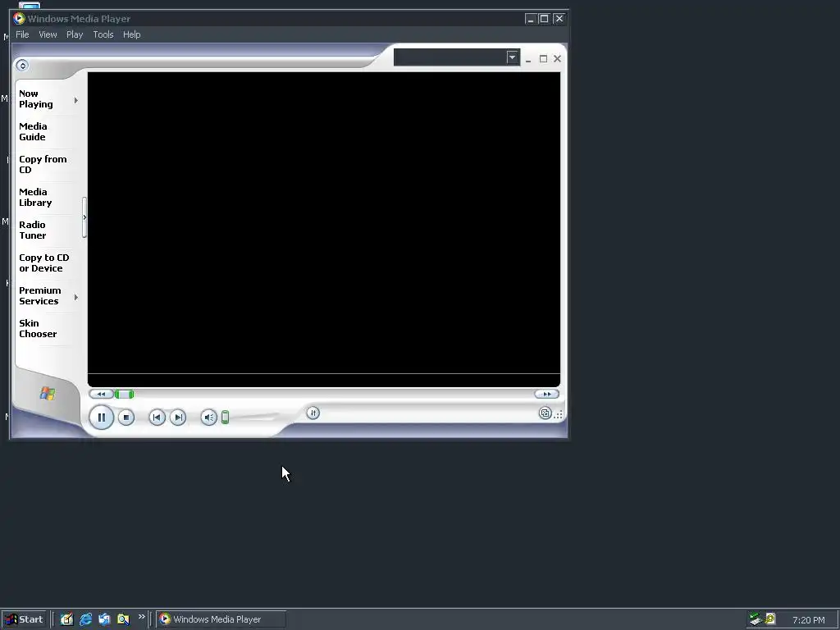Image resolution: width=840 pixels, height=630 pixels.
Task: Click the network connection tray icon
Action: click(756, 619)
